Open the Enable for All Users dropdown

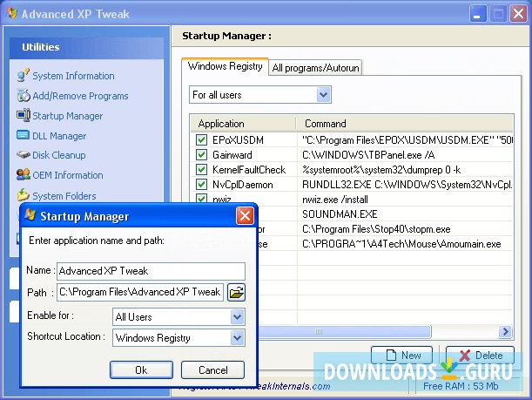point(238,317)
